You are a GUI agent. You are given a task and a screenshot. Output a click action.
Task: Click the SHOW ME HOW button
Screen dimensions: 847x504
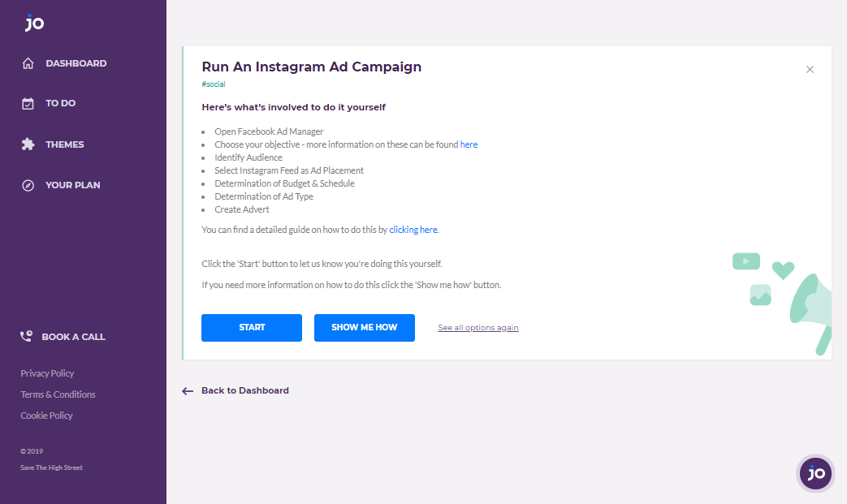365,328
